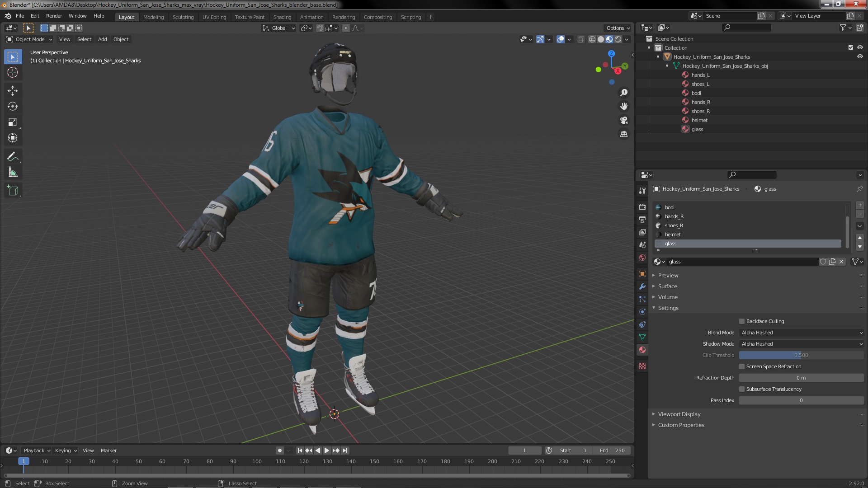This screenshot has height=488, width=868.
Task: Enable the Backface Culling checkbox
Action: (742, 321)
